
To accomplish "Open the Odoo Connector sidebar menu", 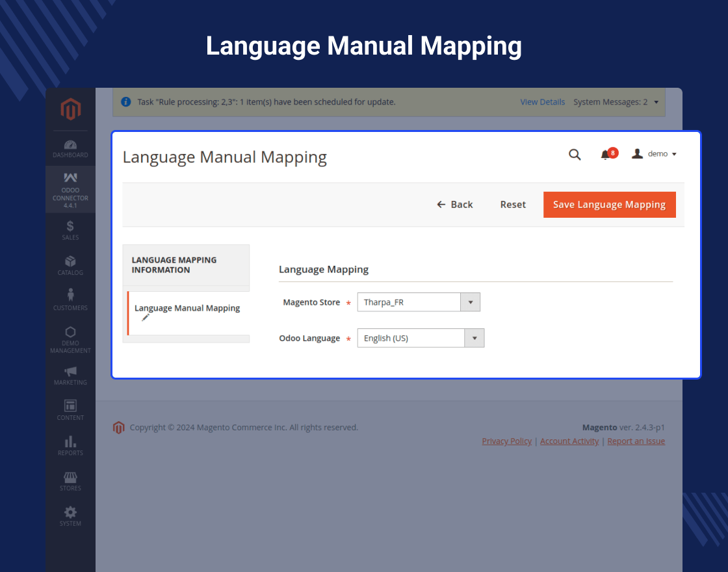I will [71, 189].
